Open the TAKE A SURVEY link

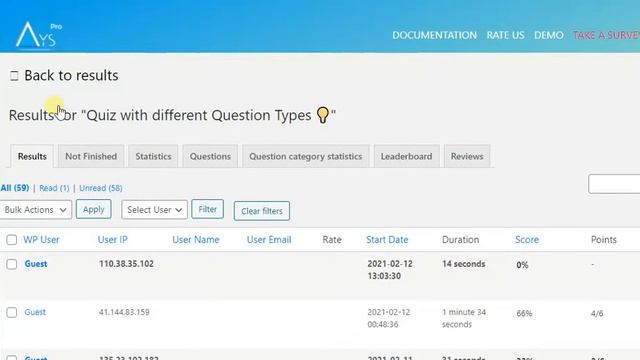[606, 35]
